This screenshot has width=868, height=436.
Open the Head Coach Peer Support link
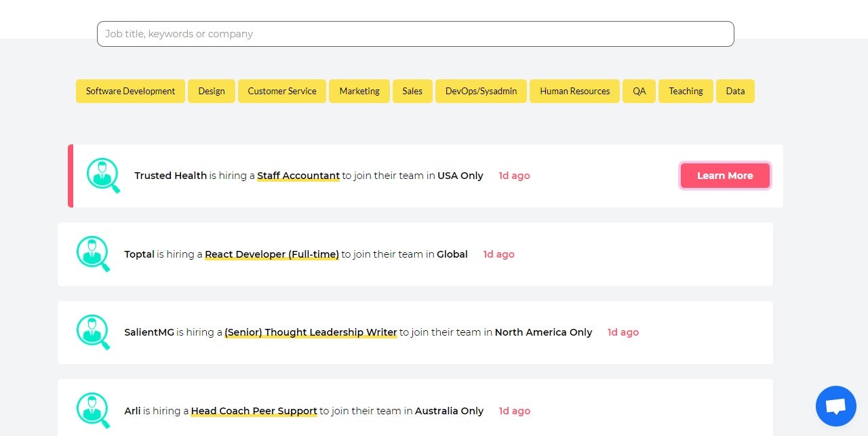coord(254,411)
